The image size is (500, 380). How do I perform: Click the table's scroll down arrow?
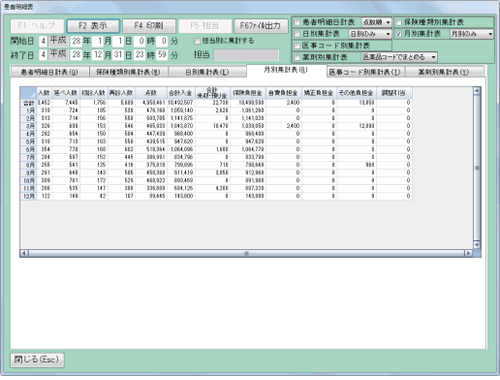pos(477,245)
